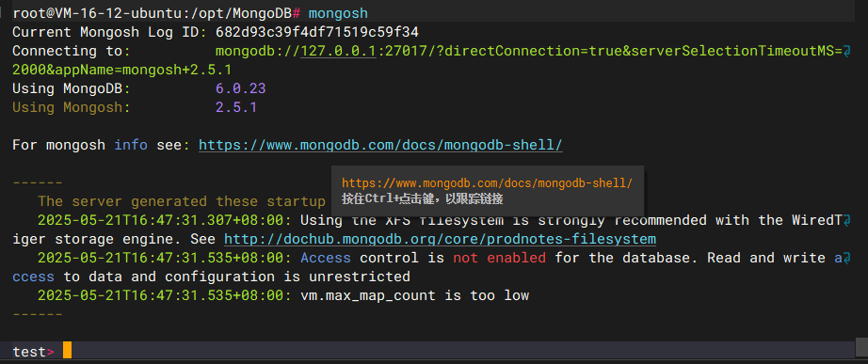Click the Ctrl+click hint text in tooltip
The image size is (868, 364).
pyautogui.click(x=423, y=199)
